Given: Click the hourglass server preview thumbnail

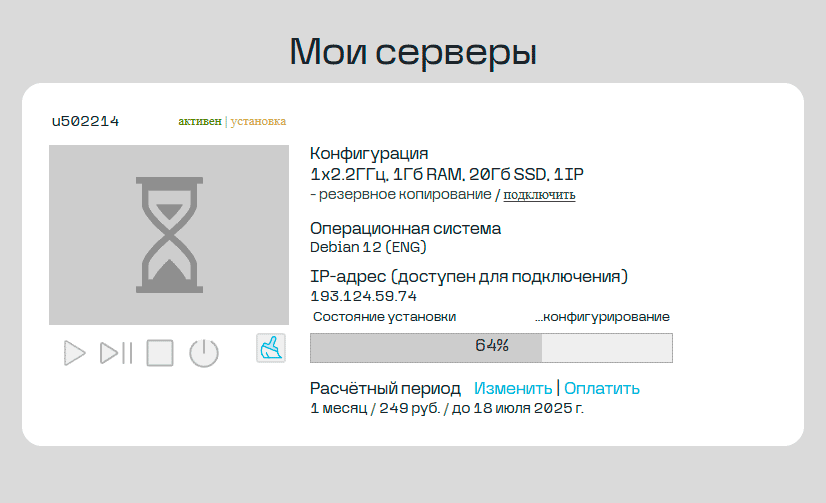Looking at the screenshot, I should pyautogui.click(x=169, y=235).
